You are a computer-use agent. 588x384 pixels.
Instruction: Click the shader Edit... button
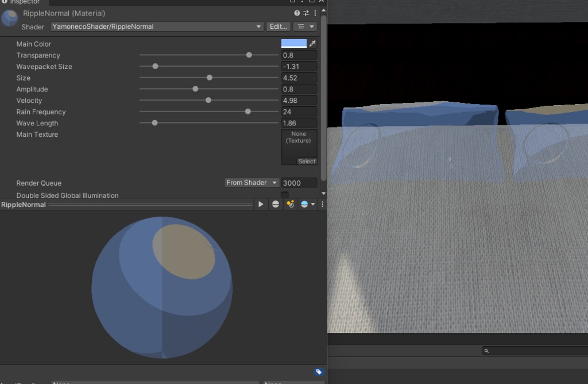278,26
